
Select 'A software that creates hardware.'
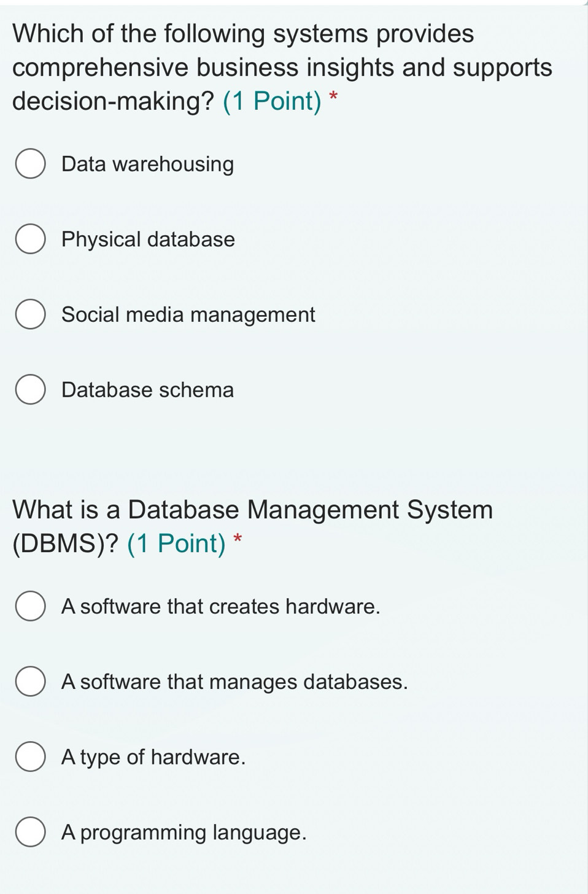(29, 606)
